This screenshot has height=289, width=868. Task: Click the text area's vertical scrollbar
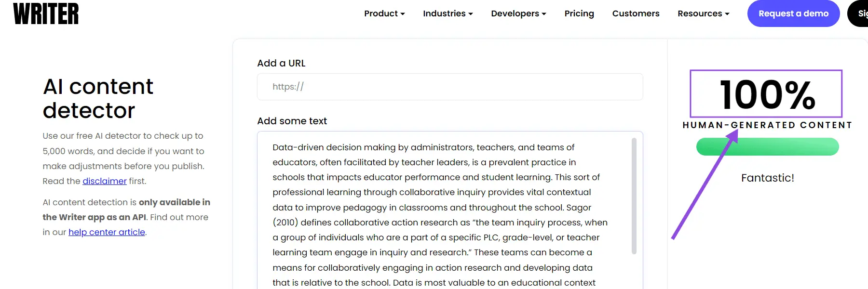(x=634, y=196)
